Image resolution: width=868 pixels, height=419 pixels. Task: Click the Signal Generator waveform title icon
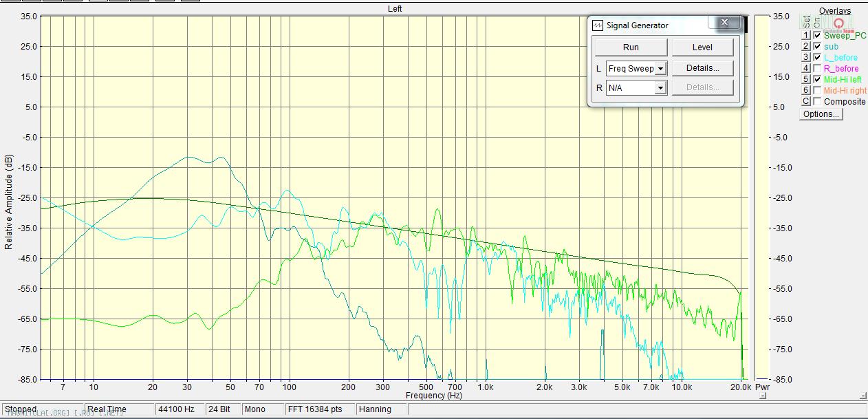597,25
